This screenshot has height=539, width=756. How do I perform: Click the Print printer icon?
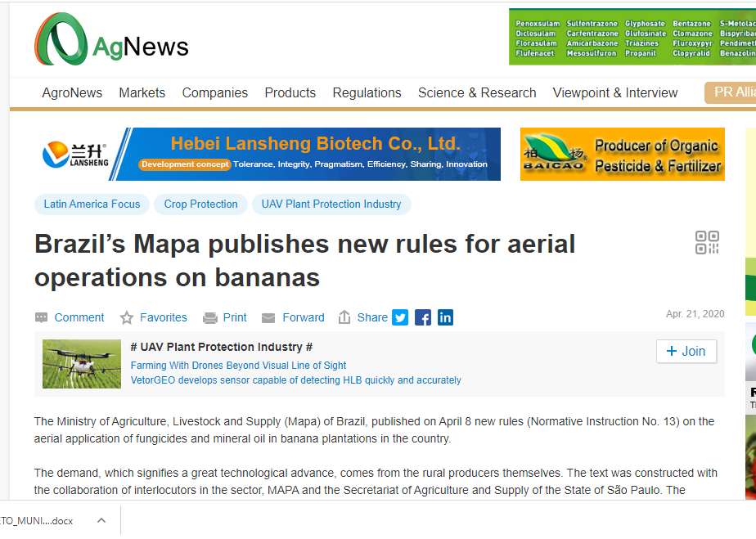[210, 317]
